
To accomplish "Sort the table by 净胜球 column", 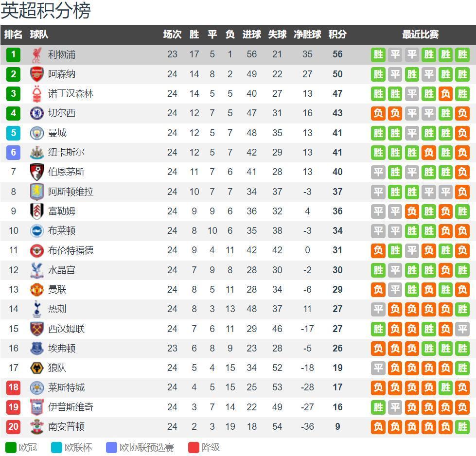I will coord(307,35).
